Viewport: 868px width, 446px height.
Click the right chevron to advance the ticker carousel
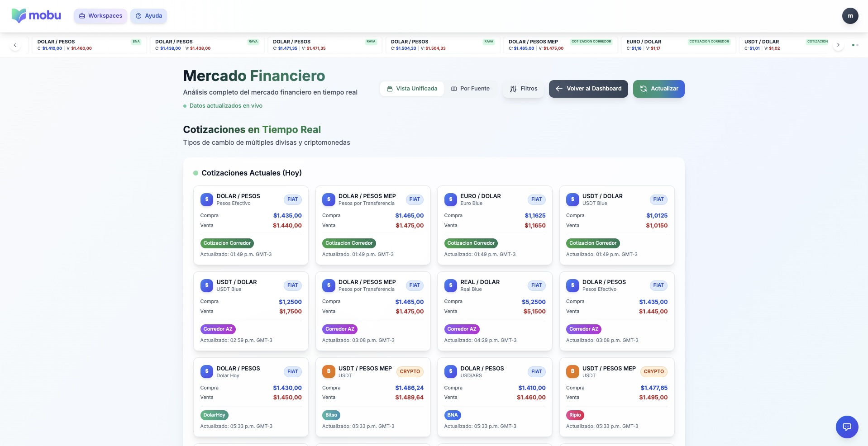click(838, 45)
